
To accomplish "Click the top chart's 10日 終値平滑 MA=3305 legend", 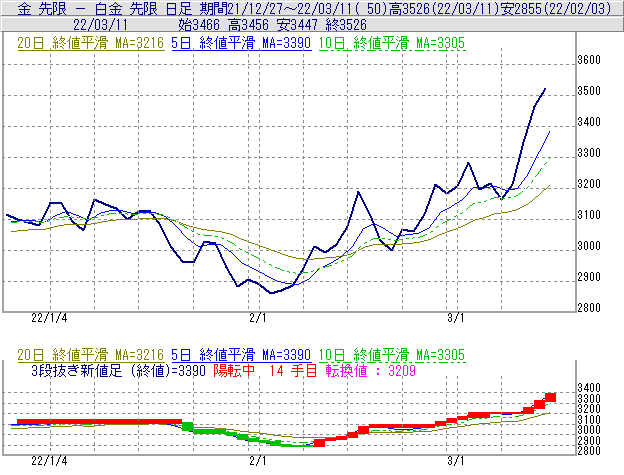I will click(392, 43).
